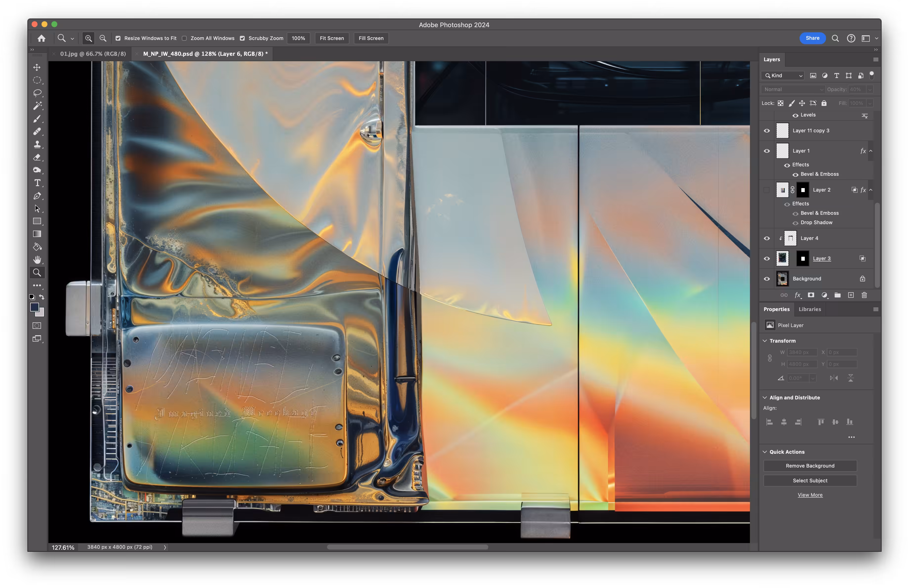Select the Pen tool
The image size is (909, 588).
tap(37, 196)
